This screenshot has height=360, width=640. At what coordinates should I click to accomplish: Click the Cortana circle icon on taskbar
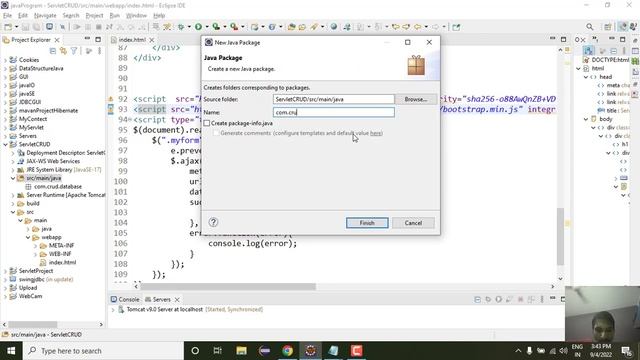(195, 351)
